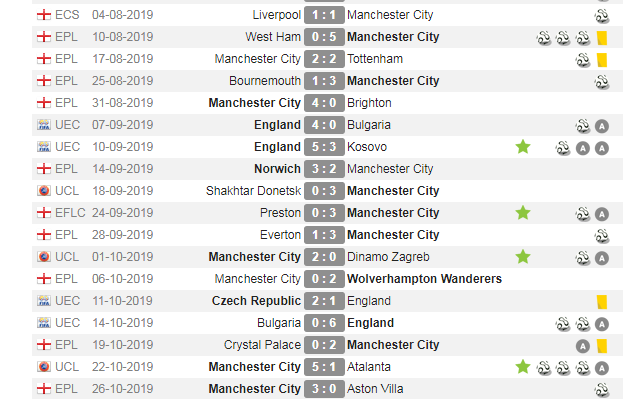
Task: Open the Wolverhampton Wanderers team link
Action: [424, 279]
